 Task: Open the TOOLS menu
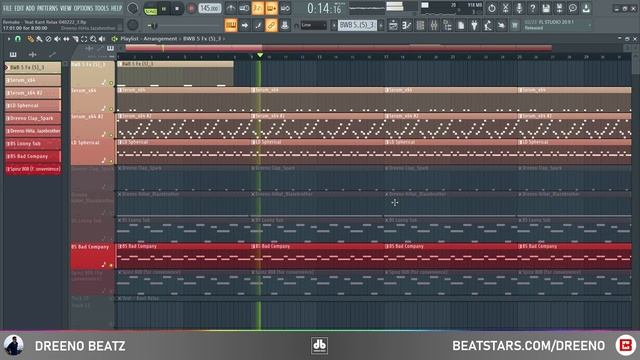[x=102, y=8]
